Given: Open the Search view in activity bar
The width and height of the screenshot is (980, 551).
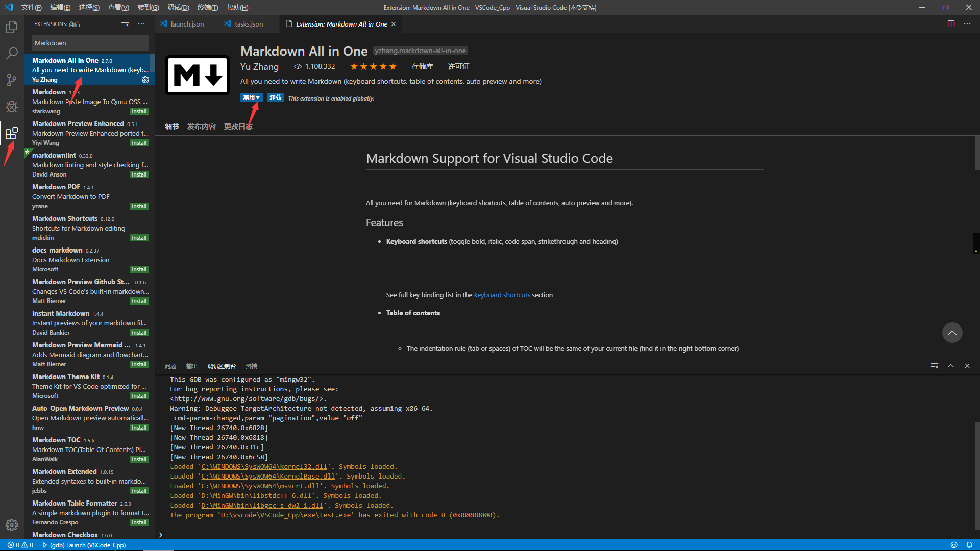Looking at the screenshot, I should [12, 53].
